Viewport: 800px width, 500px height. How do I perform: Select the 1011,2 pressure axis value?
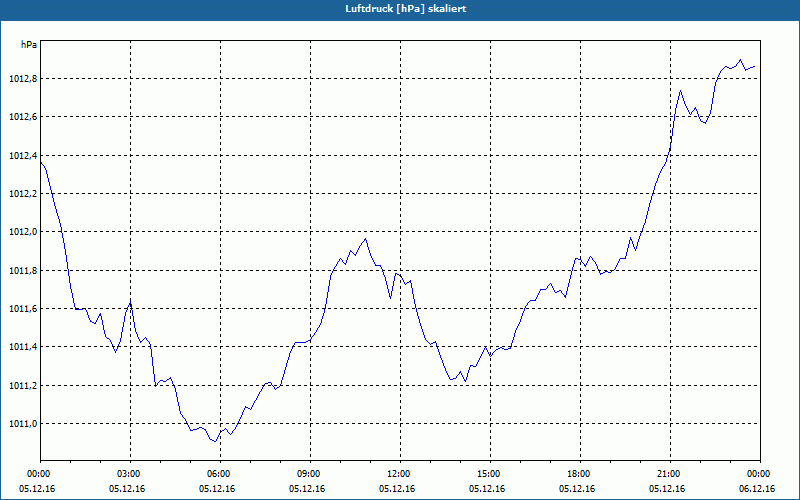point(22,386)
